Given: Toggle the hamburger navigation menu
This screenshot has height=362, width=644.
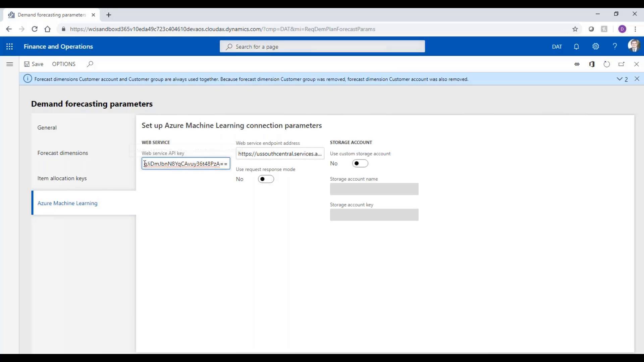Looking at the screenshot, I should click(x=10, y=64).
